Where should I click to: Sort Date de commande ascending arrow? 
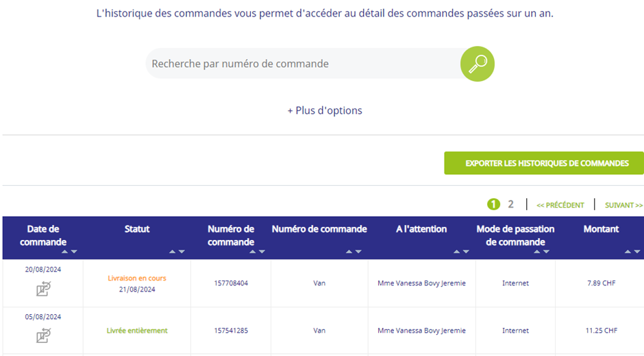point(64,252)
